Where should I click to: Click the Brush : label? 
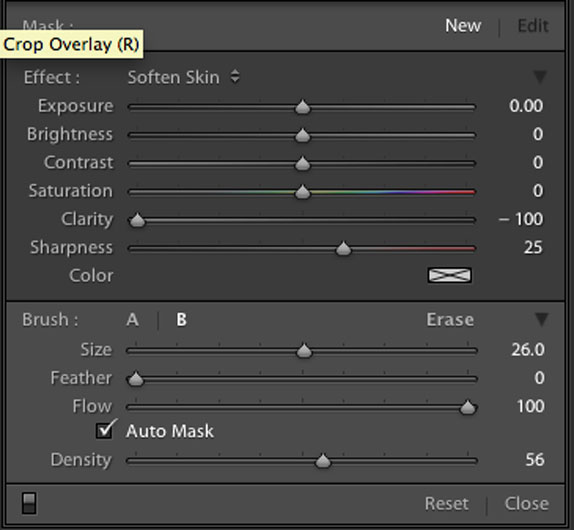click(50, 320)
